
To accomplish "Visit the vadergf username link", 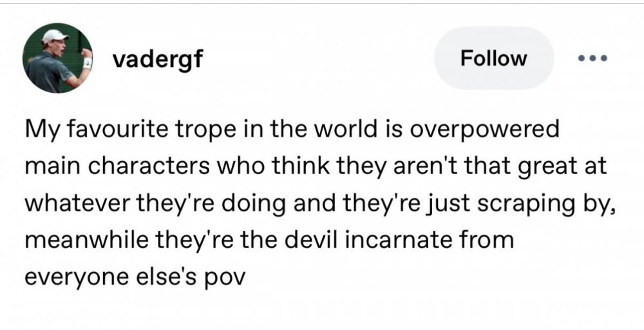I will click(x=158, y=59).
